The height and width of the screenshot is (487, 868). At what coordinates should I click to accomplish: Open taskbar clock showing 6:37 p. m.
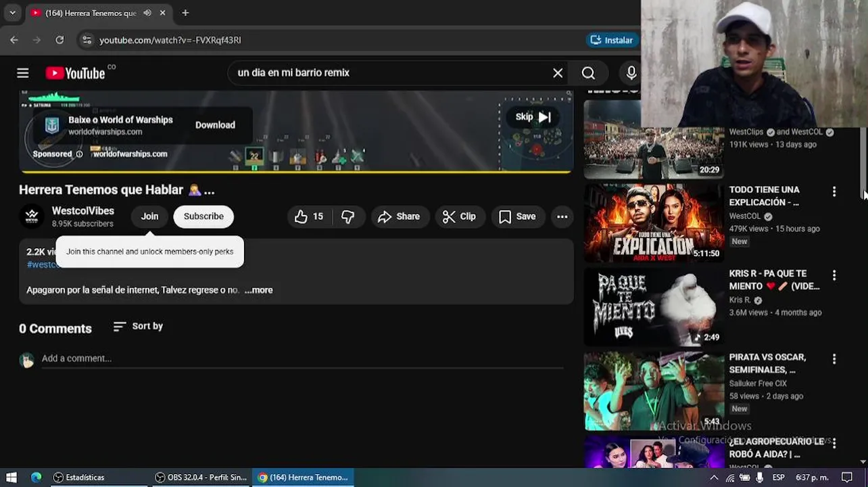pos(812,478)
